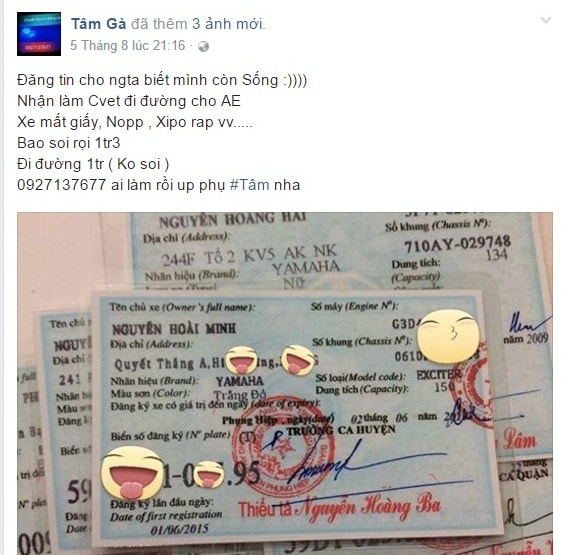Click the second laughing emoji over the address
The width and height of the screenshot is (562, 555).
[x=297, y=360]
